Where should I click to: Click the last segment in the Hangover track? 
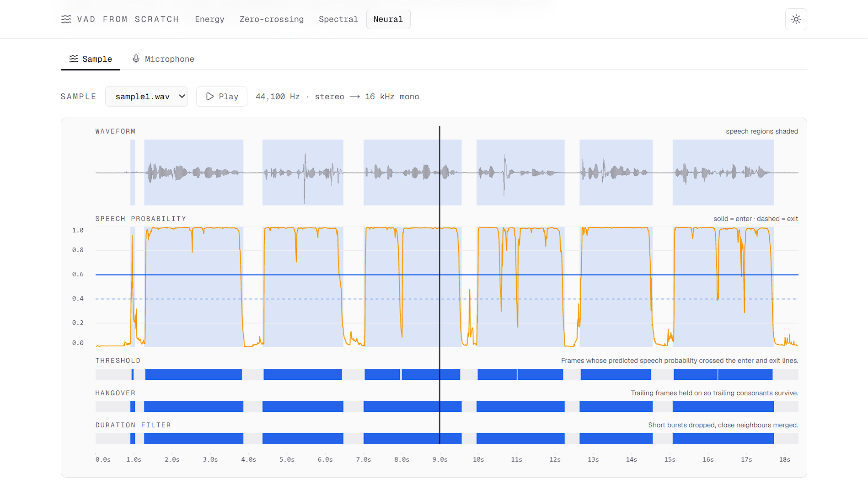723,406
